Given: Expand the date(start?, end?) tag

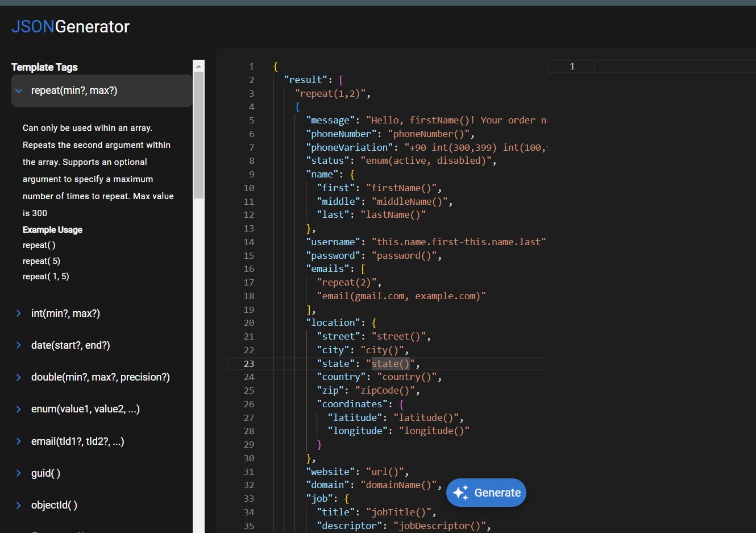Looking at the screenshot, I should click(x=102, y=345).
